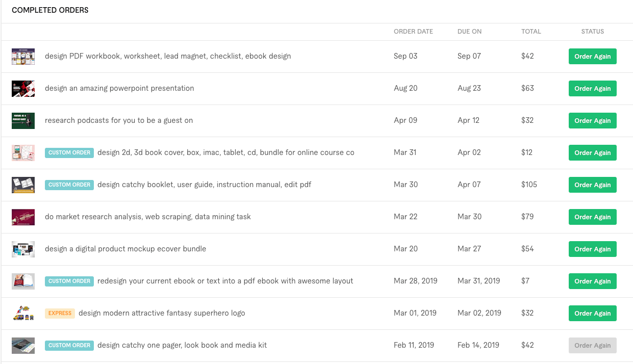Screen dimensions: 633x364
Task: Open the market research analysis order title
Action: click(x=148, y=217)
